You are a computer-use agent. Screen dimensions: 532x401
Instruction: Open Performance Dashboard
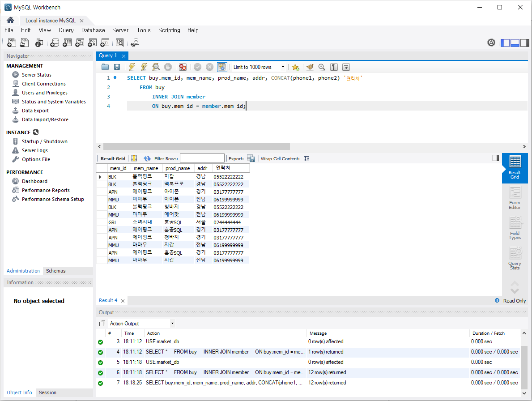point(34,182)
